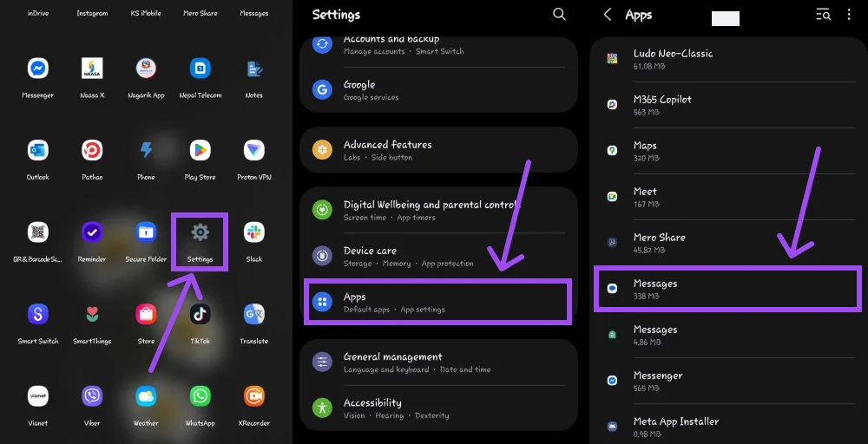
Task: Open Digital Wellbeing and parental controls
Action: tap(438, 210)
